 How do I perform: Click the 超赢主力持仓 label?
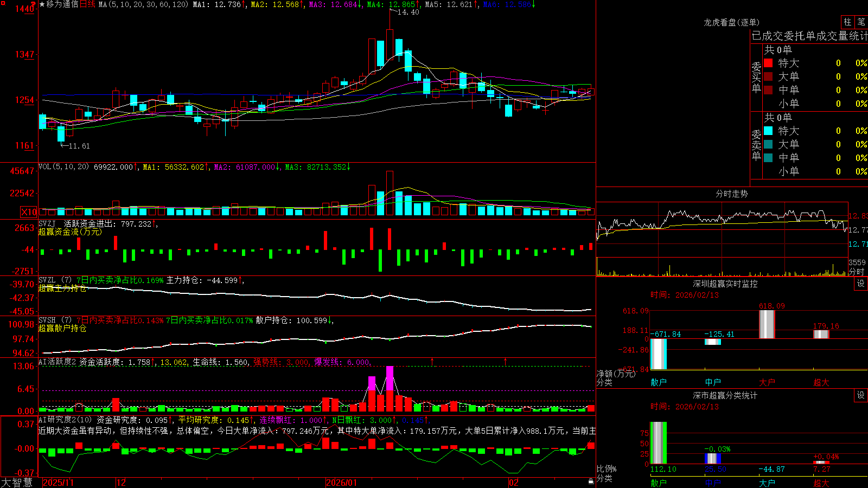pyautogui.click(x=62, y=288)
